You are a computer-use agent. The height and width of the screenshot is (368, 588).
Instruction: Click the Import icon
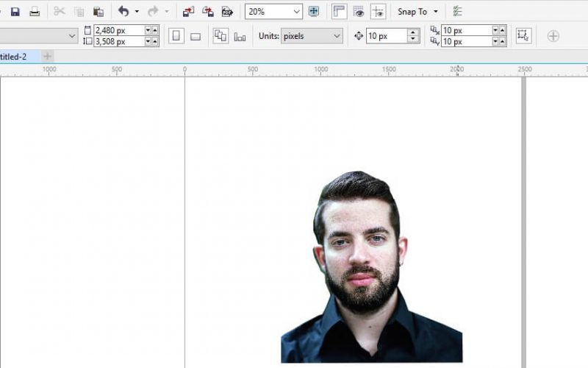(188, 12)
